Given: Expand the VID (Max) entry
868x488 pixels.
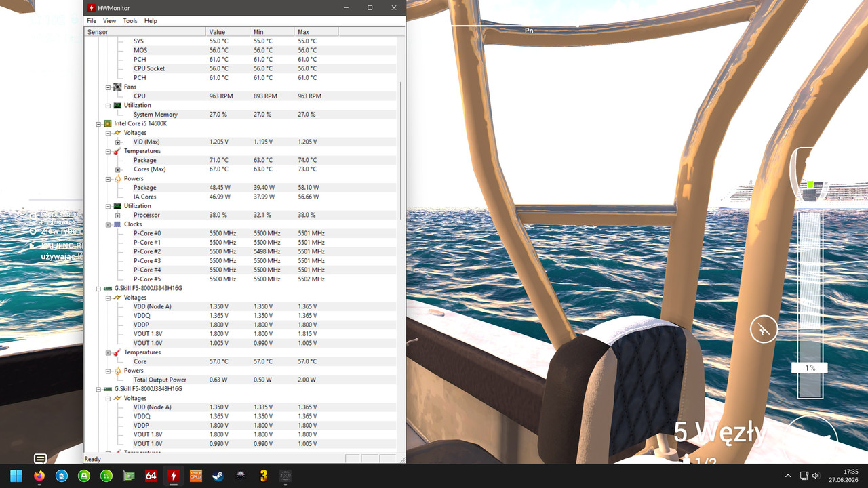Looking at the screenshot, I should pyautogui.click(x=117, y=142).
